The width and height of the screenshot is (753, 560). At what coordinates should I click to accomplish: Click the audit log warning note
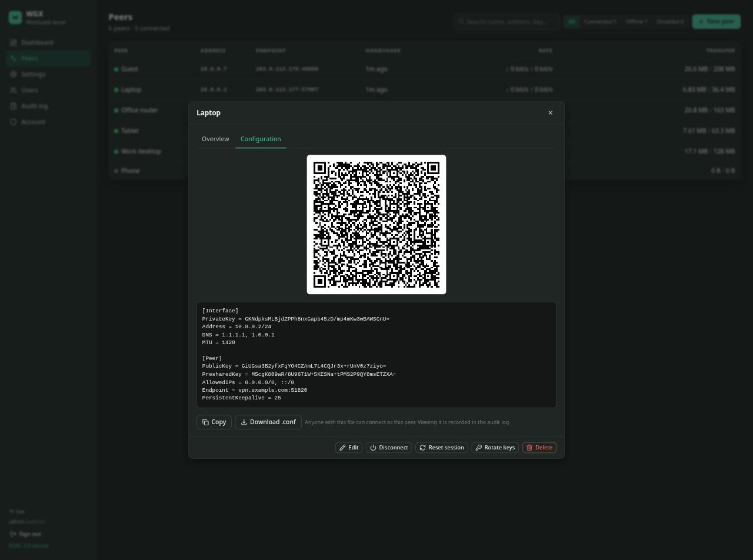(x=407, y=422)
